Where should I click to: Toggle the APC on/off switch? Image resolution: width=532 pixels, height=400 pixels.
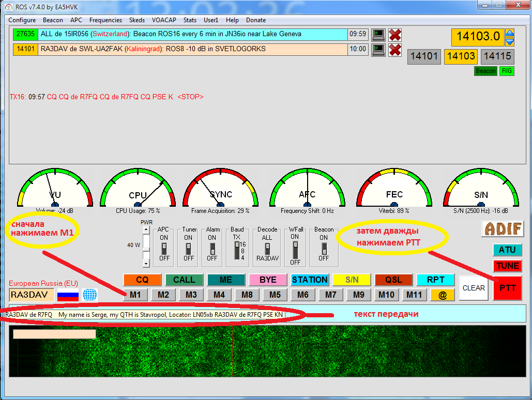point(163,248)
